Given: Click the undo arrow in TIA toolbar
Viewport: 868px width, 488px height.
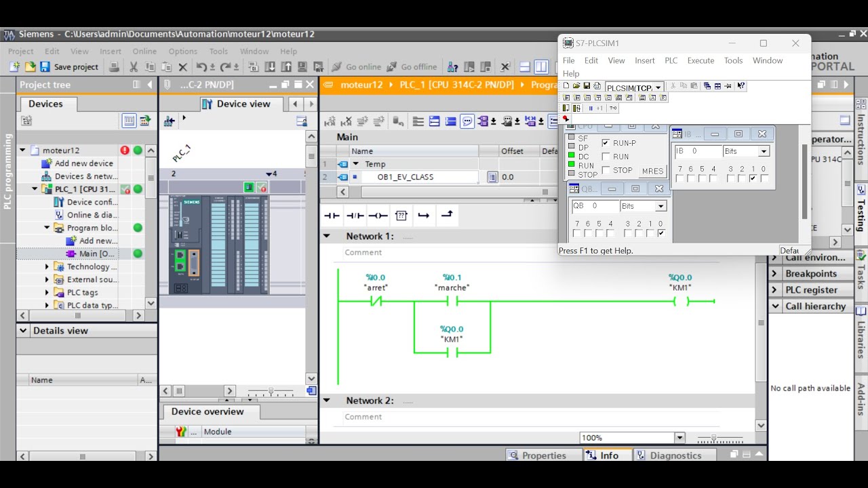Looking at the screenshot, I should tap(201, 67).
